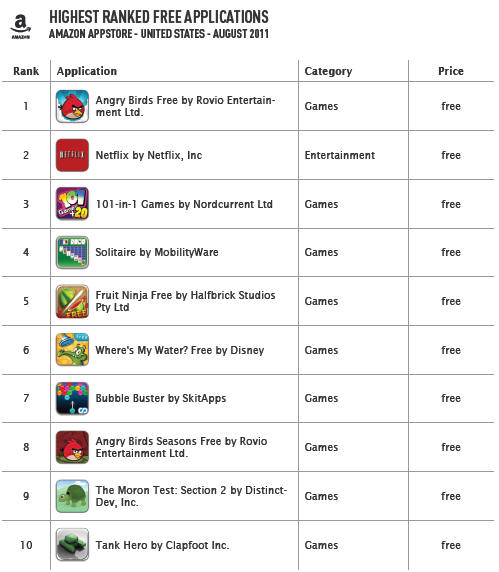499x572 pixels.
Task: Click the Angry Birds Free app icon
Action: click(x=72, y=106)
